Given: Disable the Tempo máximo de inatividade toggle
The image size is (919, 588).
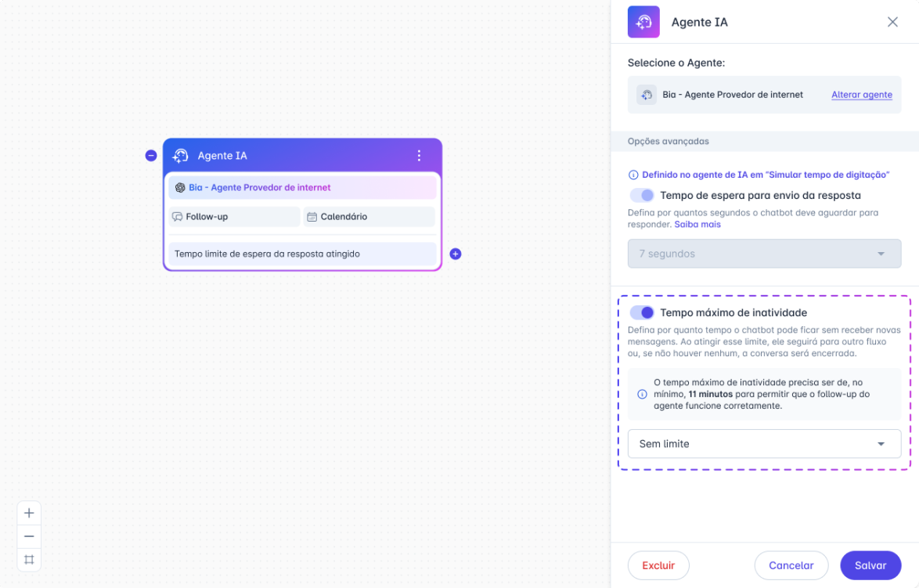Looking at the screenshot, I should click(642, 312).
